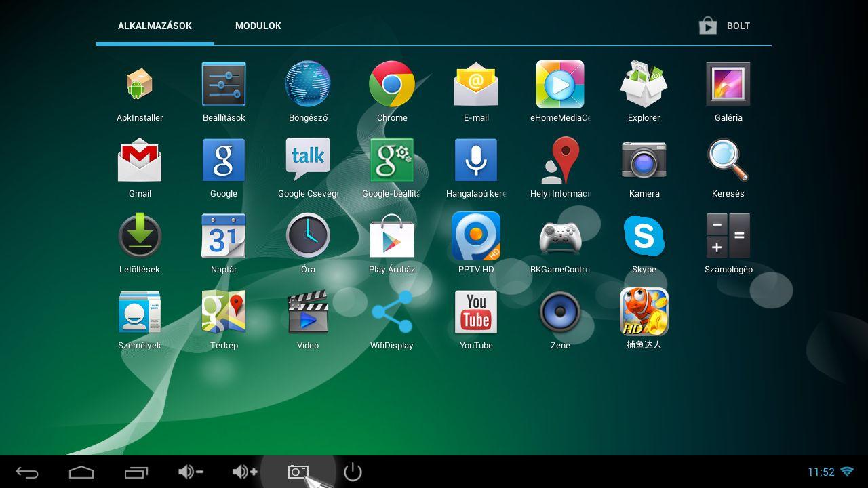Image resolution: width=868 pixels, height=488 pixels.
Task: Tap the Home navigation button
Action: pyautogui.click(x=81, y=472)
